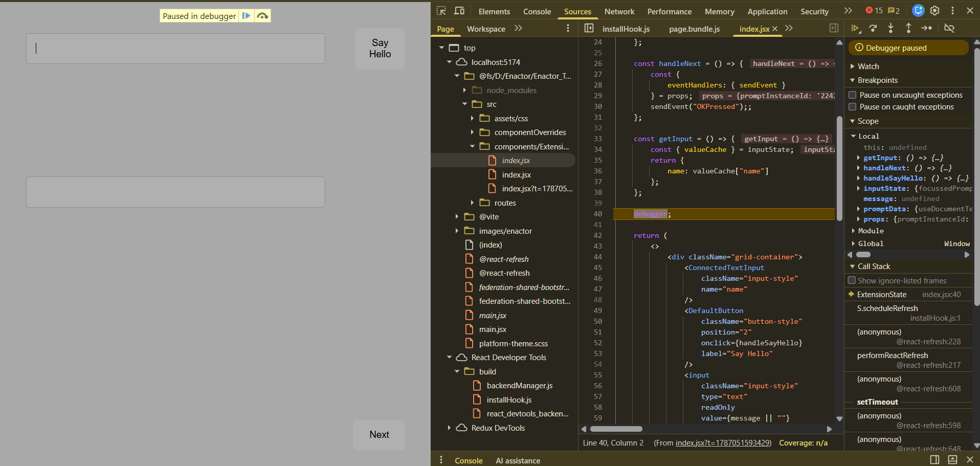
Task: Select the ExtensionState call stack frame
Action: [x=908, y=294]
